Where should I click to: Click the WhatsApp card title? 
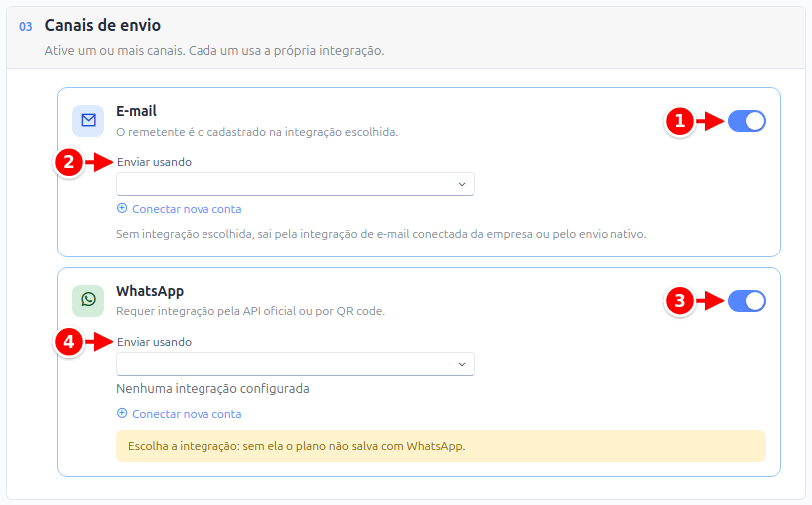[150, 291]
